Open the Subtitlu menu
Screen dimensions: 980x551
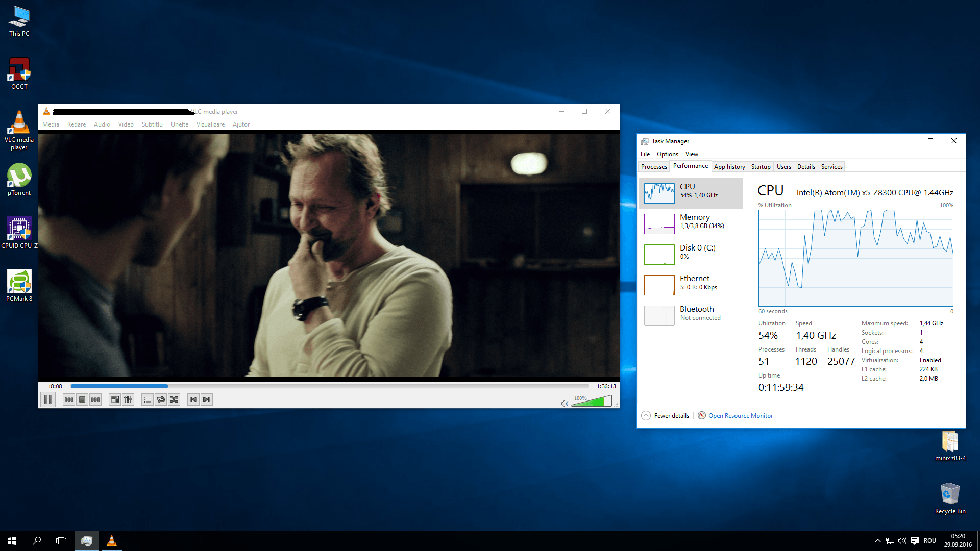point(152,124)
